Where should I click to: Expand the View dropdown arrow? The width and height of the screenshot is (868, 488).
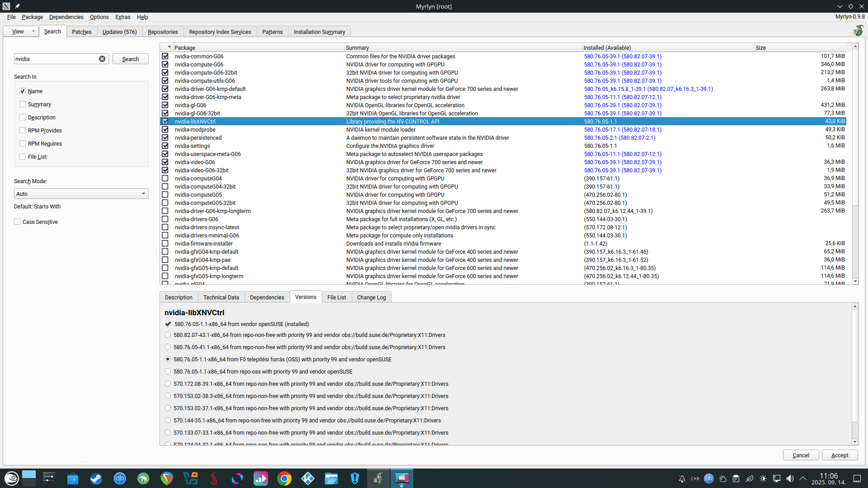click(33, 31)
